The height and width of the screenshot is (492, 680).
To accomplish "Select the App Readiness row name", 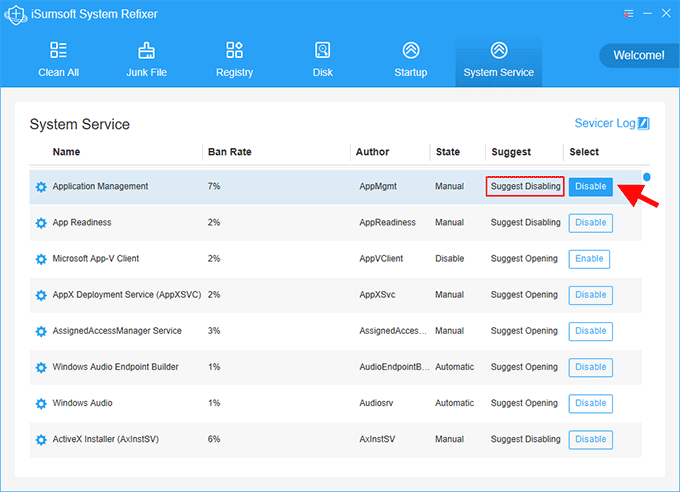I will click(82, 222).
